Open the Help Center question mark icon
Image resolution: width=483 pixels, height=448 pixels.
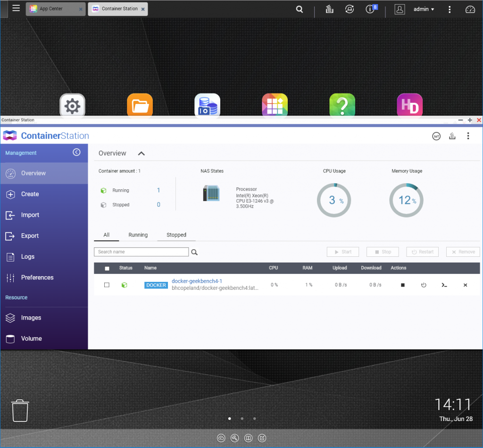click(x=342, y=105)
